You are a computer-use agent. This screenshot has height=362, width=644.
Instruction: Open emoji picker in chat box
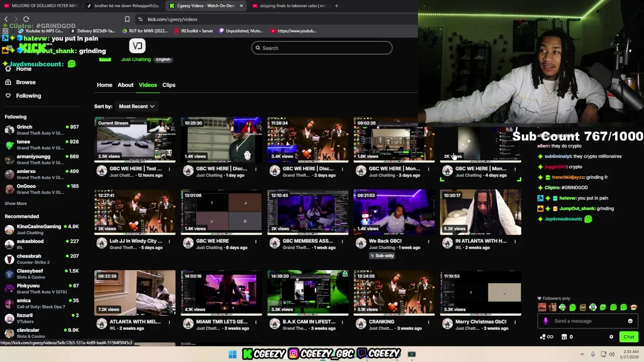pyautogui.click(x=630, y=321)
